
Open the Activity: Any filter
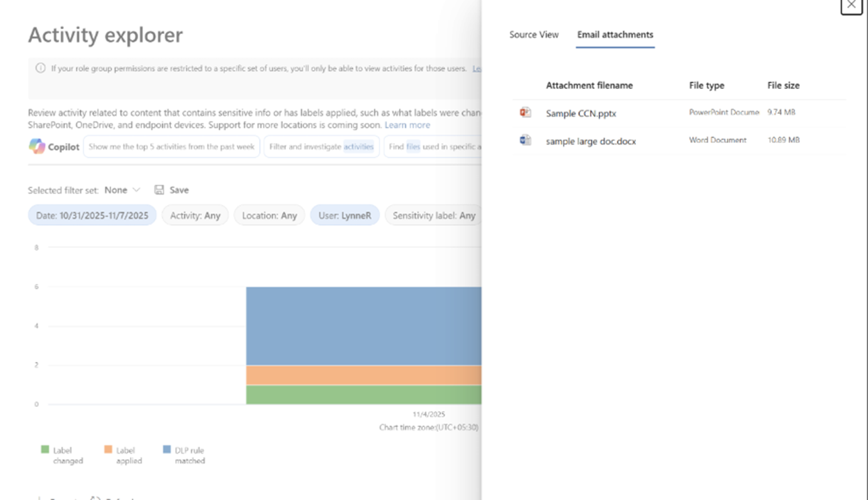click(195, 216)
